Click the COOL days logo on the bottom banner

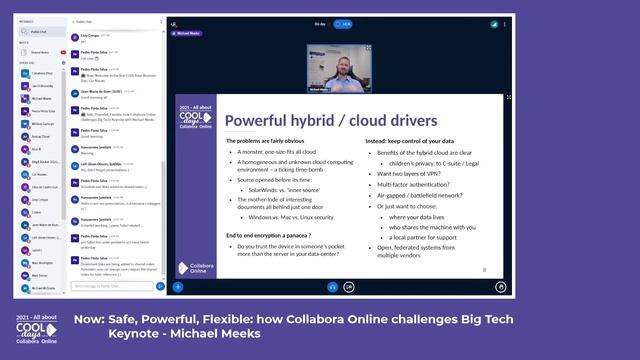click(36, 329)
